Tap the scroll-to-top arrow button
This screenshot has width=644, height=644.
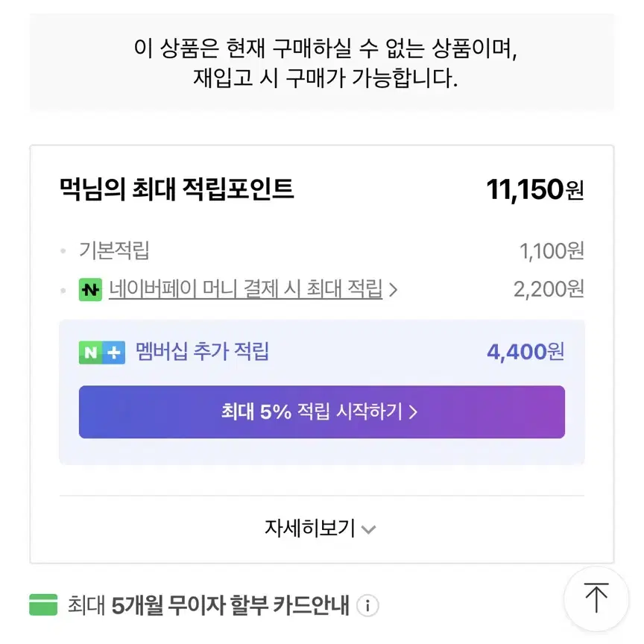596,599
